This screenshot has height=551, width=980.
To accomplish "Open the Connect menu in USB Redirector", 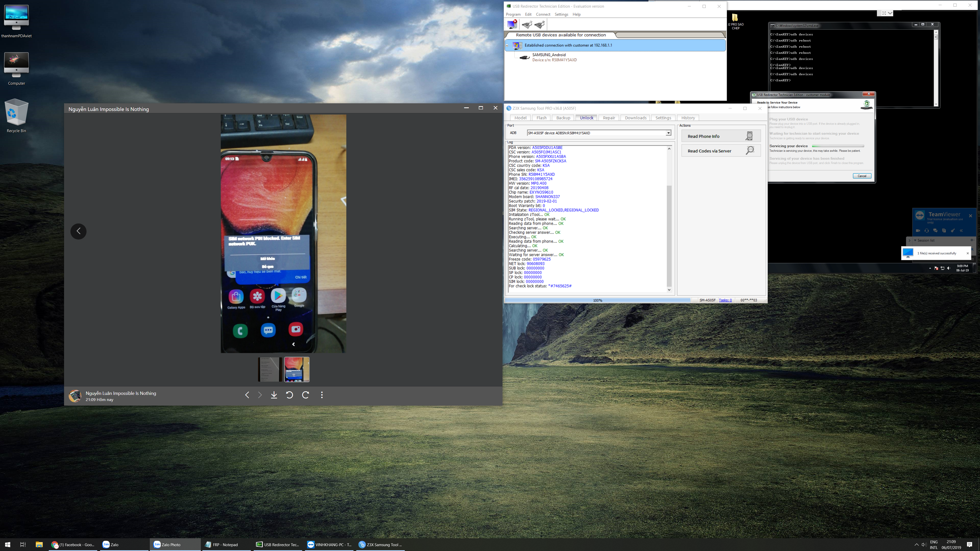I will pyautogui.click(x=543, y=15).
